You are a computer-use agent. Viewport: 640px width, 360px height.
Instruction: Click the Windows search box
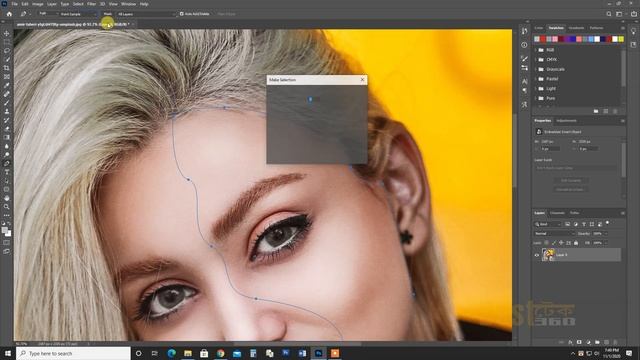coord(73,353)
